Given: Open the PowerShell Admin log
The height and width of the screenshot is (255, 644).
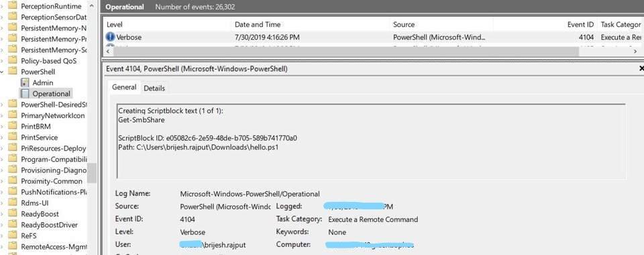Looking at the screenshot, I should 43,83.
